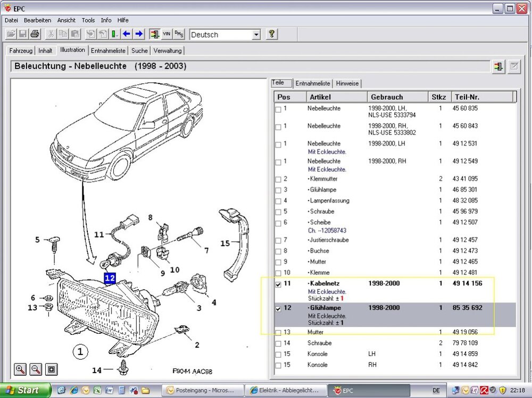
Task: Select the Konsole RH row 49 14 842
Action: tap(395, 365)
